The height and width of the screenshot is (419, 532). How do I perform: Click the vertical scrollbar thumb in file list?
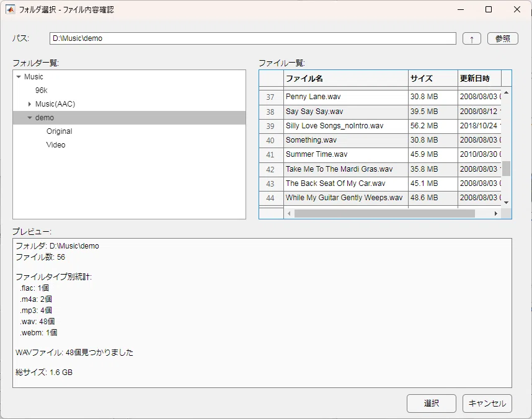tap(506, 169)
